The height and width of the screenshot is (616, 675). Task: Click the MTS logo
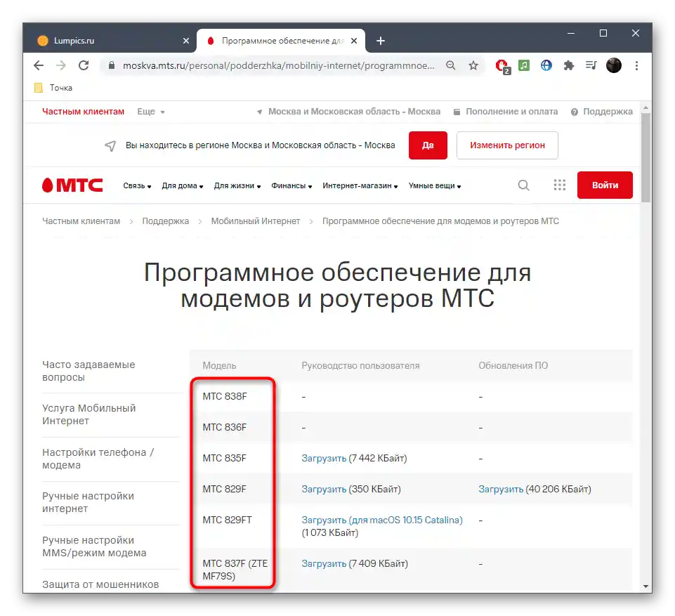(x=72, y=185)
